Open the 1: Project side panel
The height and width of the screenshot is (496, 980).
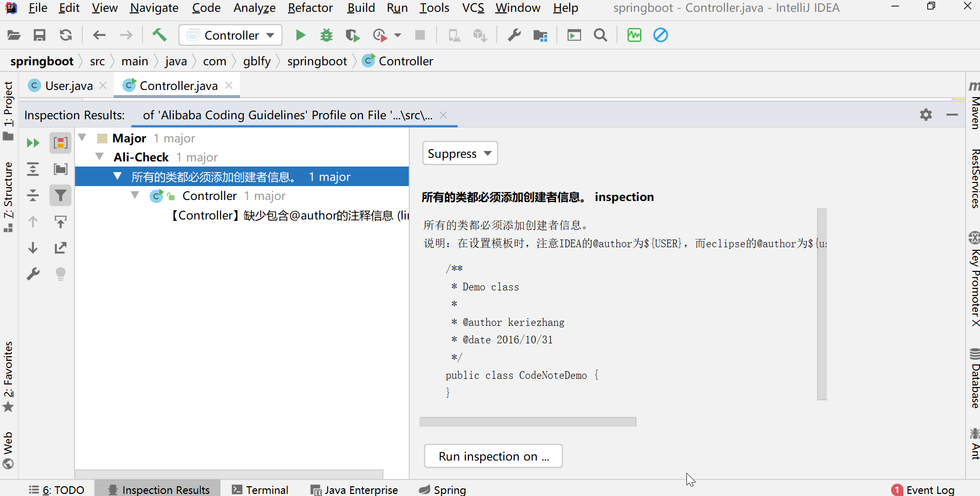point(8,110)
